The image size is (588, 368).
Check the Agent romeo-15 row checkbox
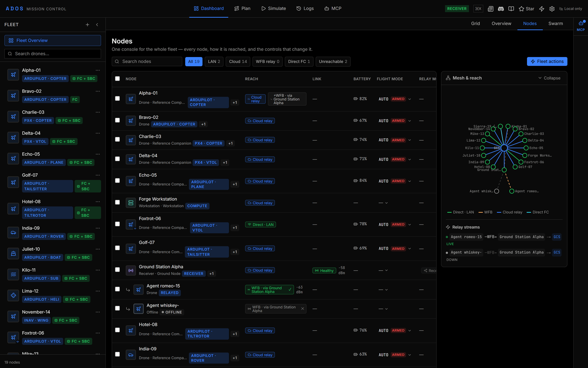click(x=117, y=289)
